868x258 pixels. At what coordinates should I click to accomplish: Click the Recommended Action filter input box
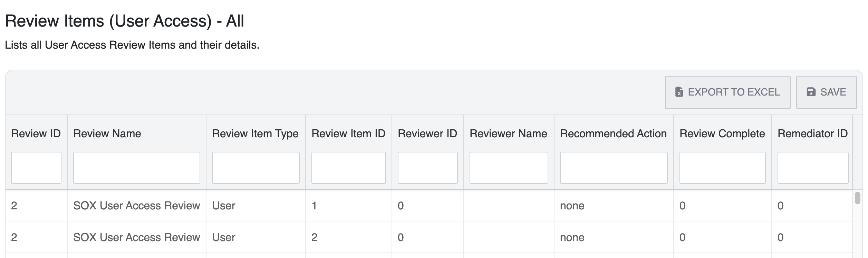click(614, 167)
